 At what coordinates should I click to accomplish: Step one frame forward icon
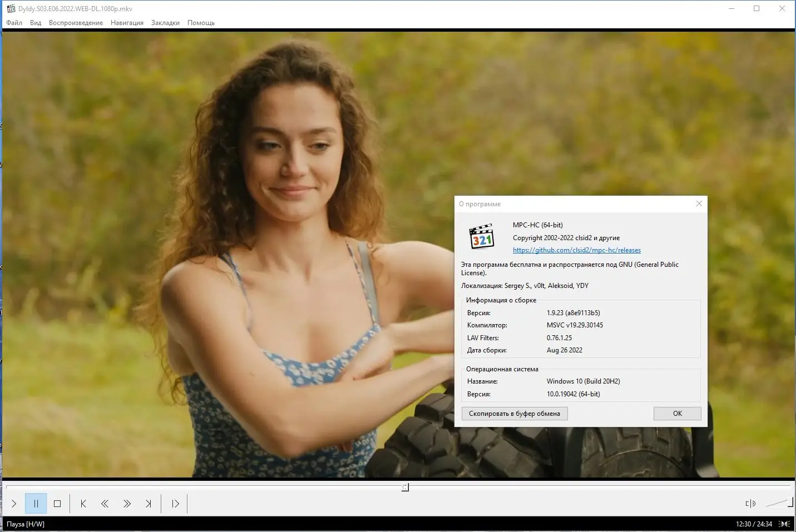(175, 503)
